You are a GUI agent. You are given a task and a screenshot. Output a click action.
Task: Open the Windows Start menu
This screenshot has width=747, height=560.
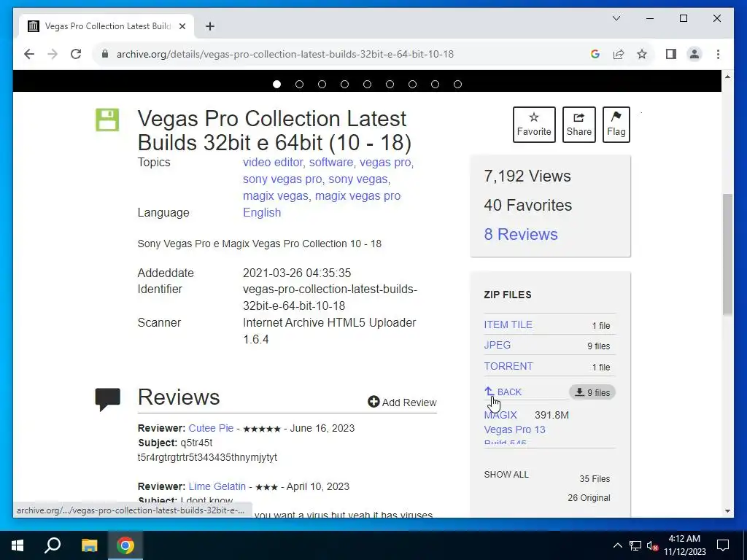(18, 545)
